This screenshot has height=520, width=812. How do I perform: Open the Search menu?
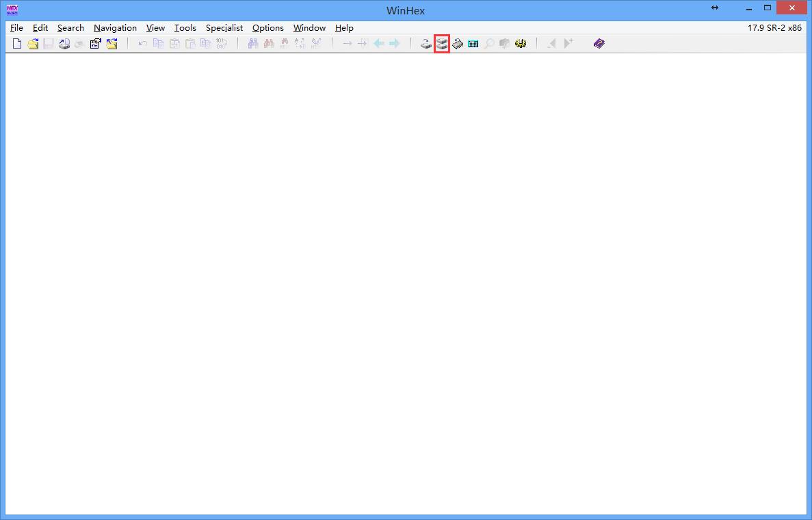70,28
